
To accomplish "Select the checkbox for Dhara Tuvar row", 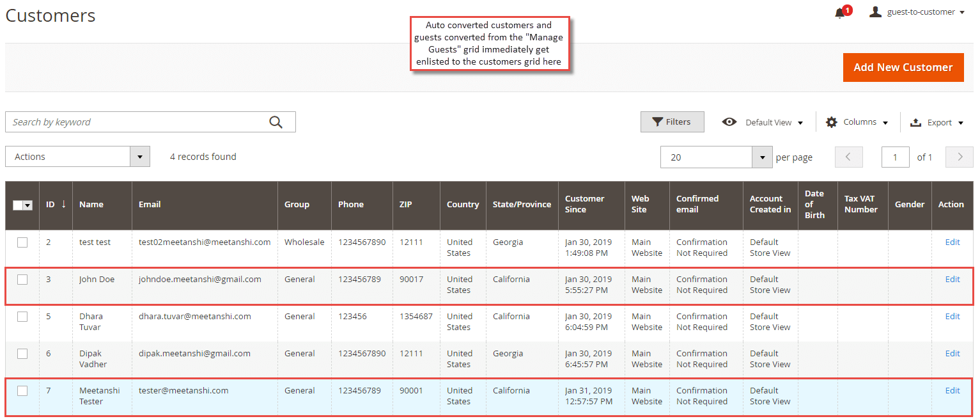I will tap(22, 317).
